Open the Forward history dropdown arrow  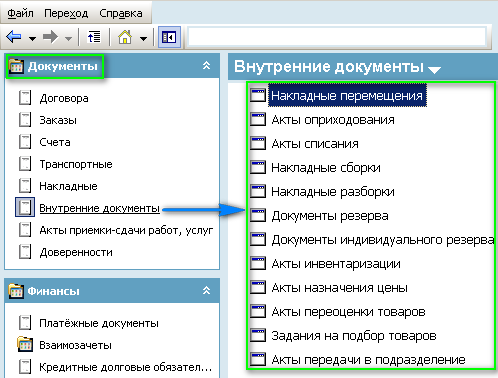pos(68,39)
